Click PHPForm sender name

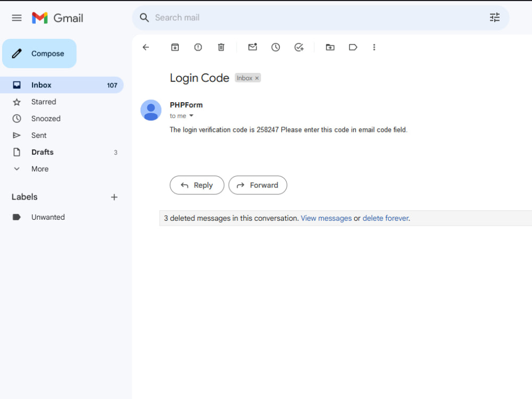[186, 105]
